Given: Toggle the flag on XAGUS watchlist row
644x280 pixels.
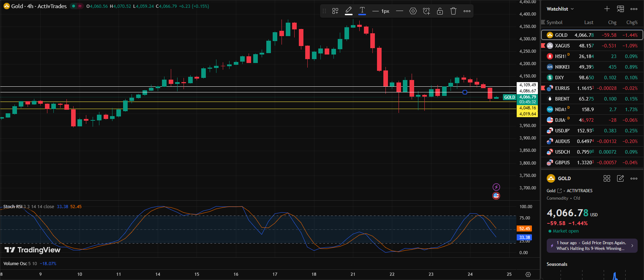Looking at the screenshot, I should click(x=543, y=46).
